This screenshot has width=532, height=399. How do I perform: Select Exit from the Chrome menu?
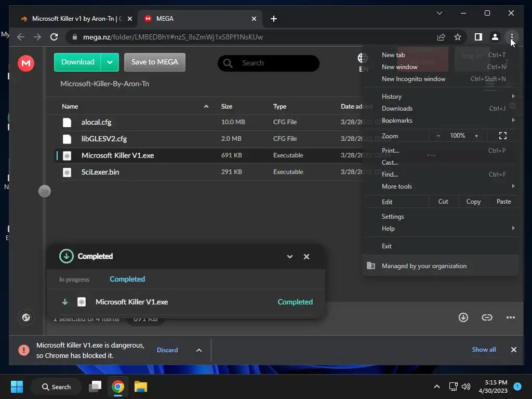pyautogui.click(x=440, y=246)
